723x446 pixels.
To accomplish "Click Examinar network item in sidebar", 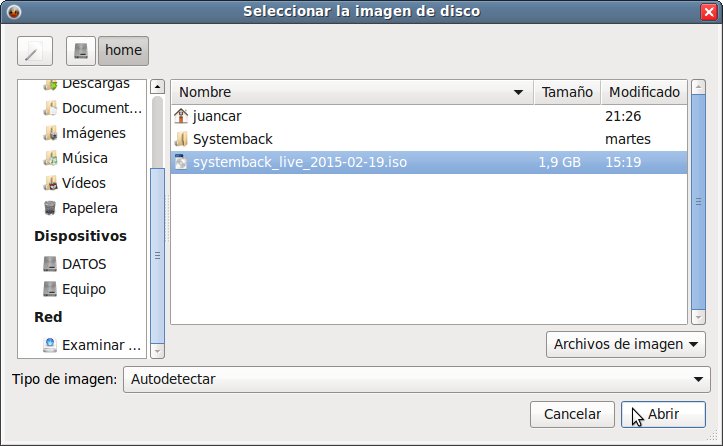I will pos(100,345).
